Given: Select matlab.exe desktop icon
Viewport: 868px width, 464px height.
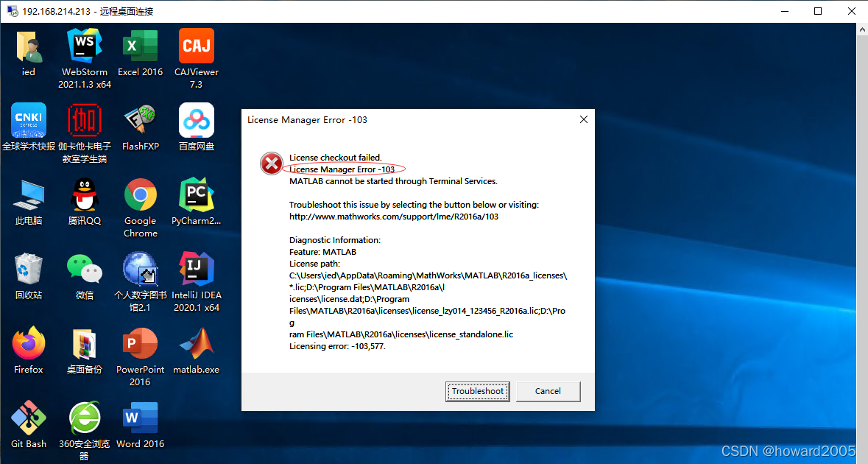Looking at the screenshot, I should 197,343.
